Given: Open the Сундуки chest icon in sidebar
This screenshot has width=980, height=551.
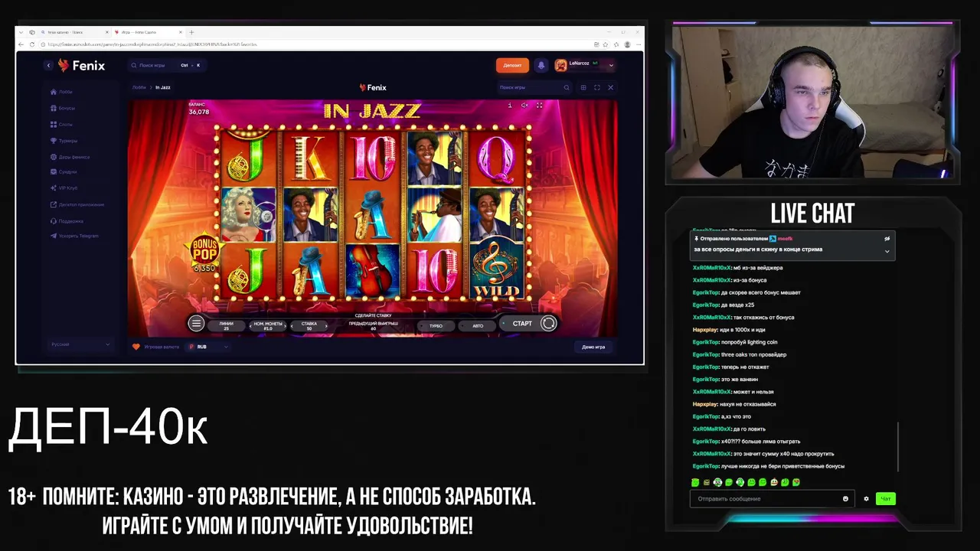Looking at the screenshot, I should pyautogui.click(x=54, y=172).
